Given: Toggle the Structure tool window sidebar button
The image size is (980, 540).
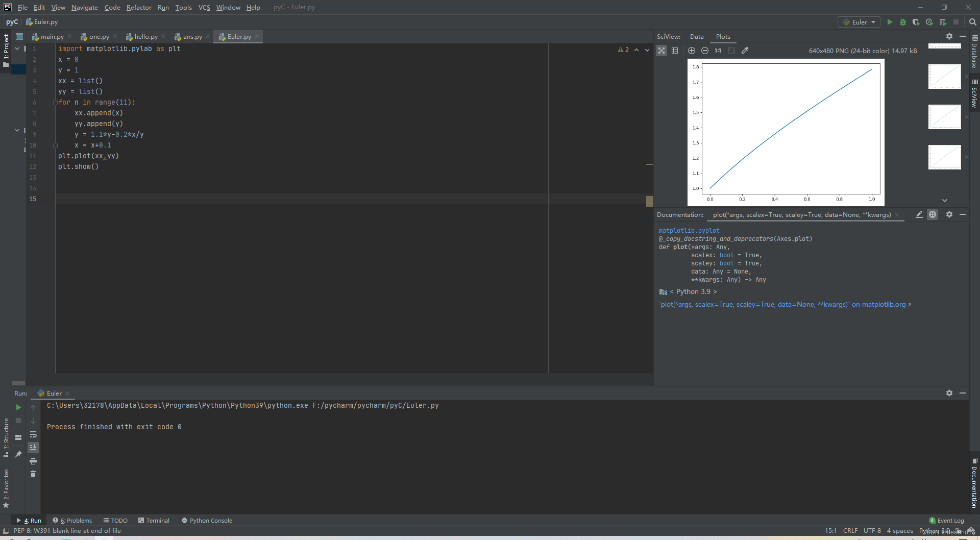Looking at the screenshot, I should click(x=6, y=437).
